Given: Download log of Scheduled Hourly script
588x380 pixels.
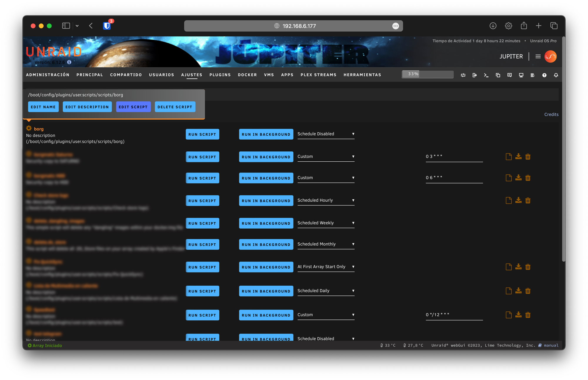Looking at the screenshot, I should click(518, 200).
